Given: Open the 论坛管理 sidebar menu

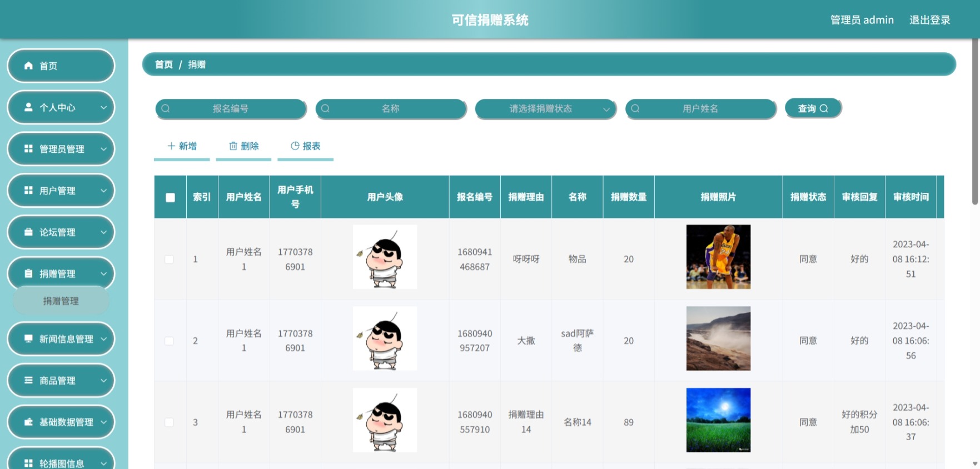Looking at the screenshot, I should 61,232.
